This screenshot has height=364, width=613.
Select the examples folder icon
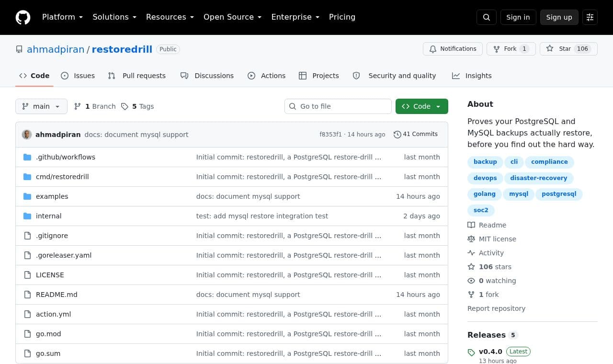(27, 196)
